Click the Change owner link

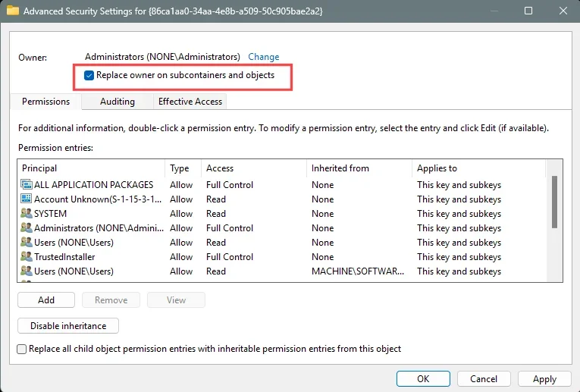pos(263,57)
